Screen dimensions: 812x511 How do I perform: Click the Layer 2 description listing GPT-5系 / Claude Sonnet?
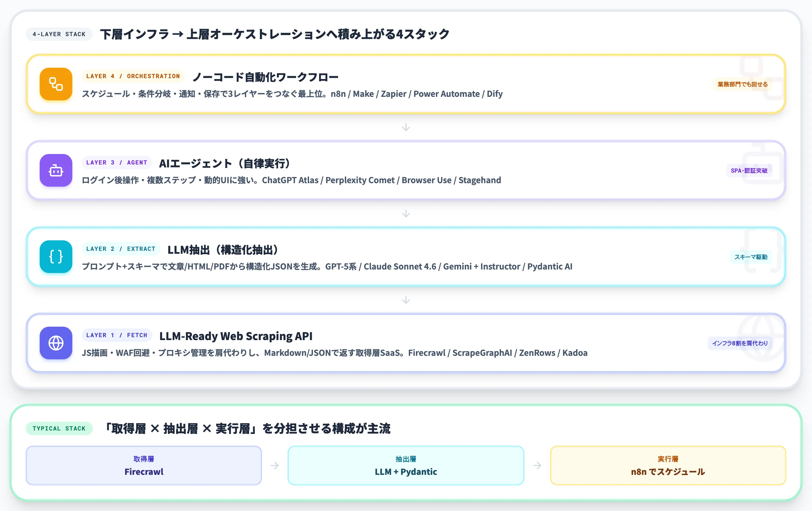[x=327, y=267]
